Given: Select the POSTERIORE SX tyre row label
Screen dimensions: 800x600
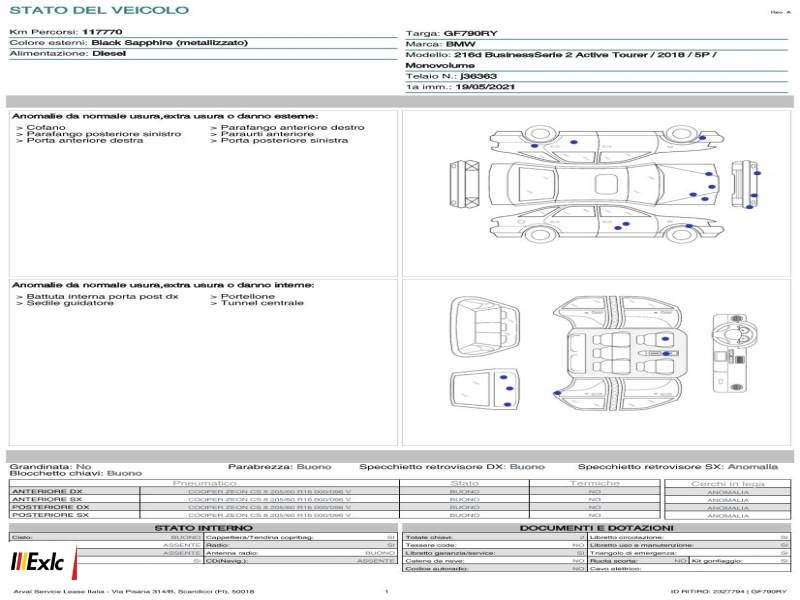Looking at the screenshot, I should pos(50,515).
